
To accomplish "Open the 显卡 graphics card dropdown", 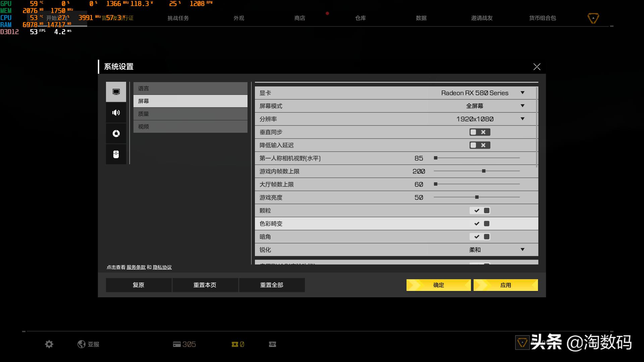I will coord(522,93).
